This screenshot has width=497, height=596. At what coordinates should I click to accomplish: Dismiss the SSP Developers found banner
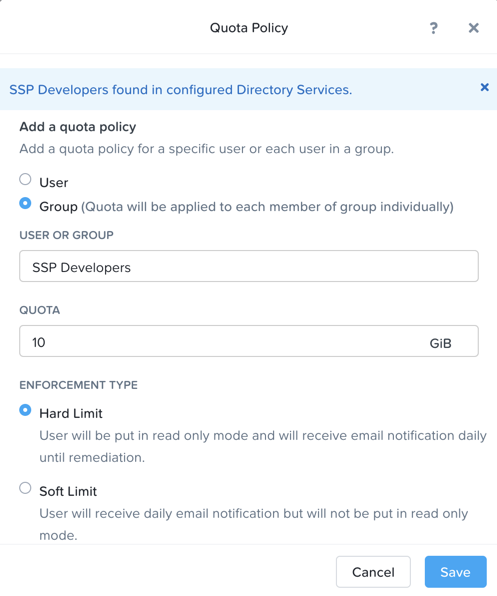tap(484, 87)
